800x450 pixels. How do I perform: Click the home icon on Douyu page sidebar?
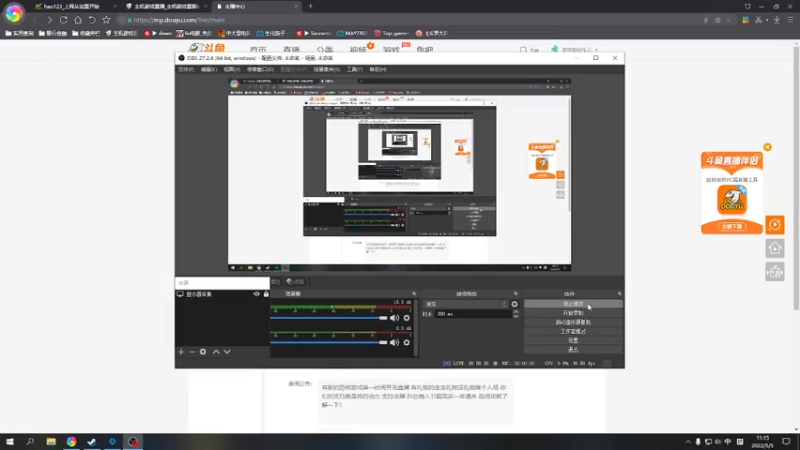pos(774,248)
